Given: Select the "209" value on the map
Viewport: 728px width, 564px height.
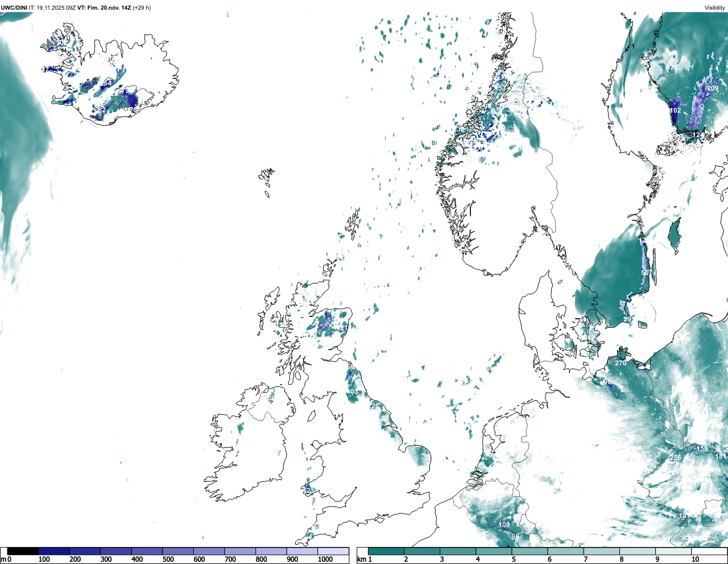Looking at the screenshot, I should (713, 88).
